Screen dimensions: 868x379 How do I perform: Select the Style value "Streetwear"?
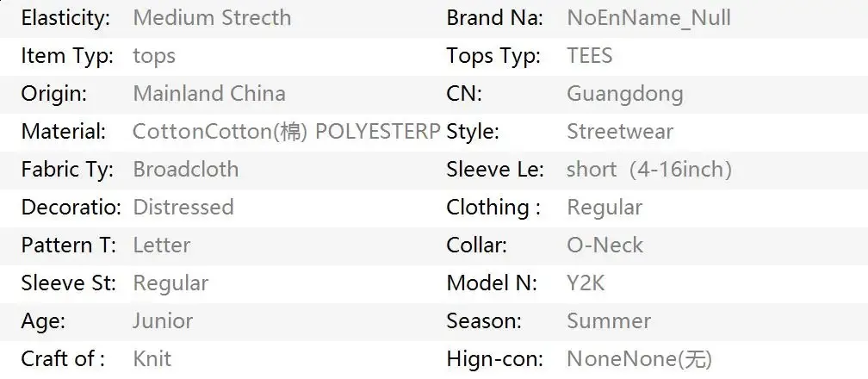click(620, 132)
